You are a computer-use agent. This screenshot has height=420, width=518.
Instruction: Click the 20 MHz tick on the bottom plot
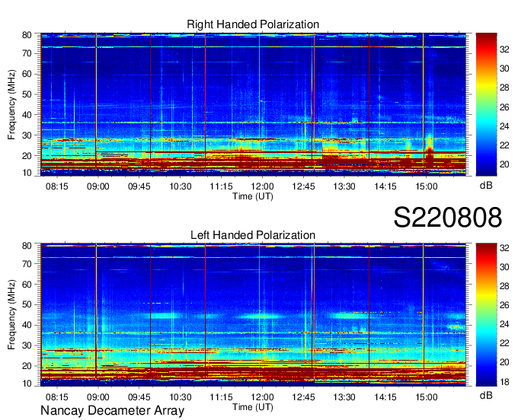tap(27, 366)
